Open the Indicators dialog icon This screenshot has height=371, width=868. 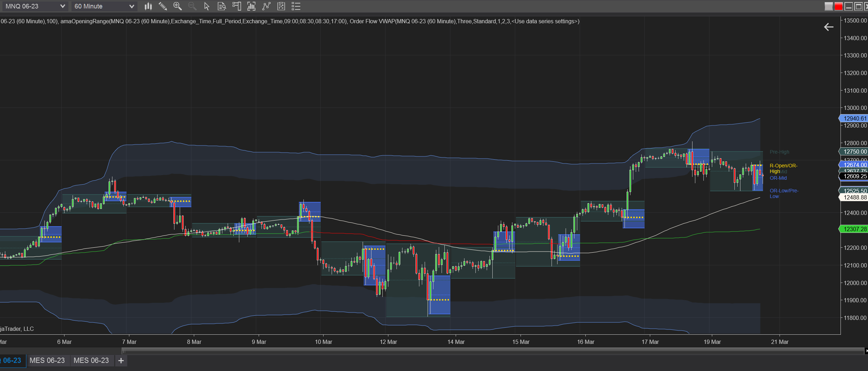266,6
